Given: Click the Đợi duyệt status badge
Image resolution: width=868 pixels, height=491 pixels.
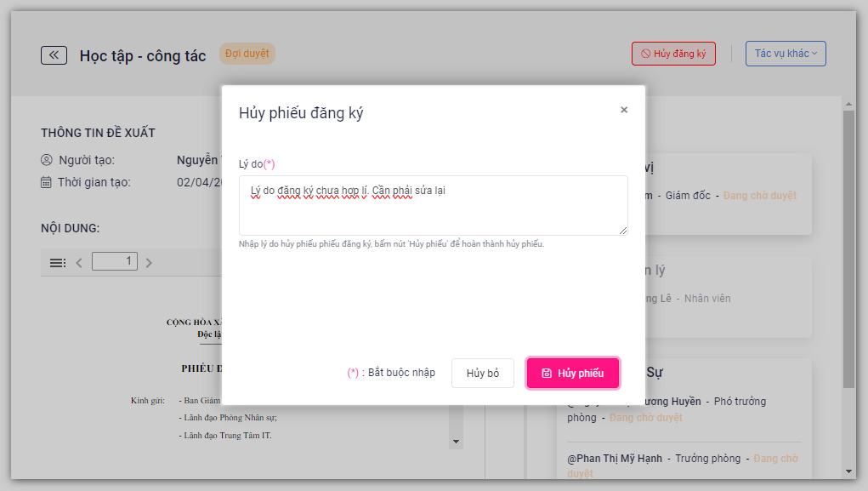Looking at the screenshot, I should coord(247,54).
